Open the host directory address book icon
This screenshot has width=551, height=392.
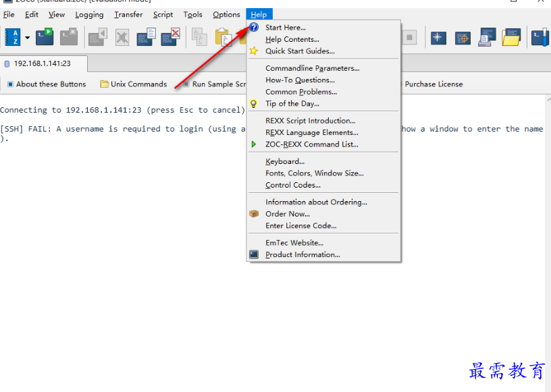(13, 37)
